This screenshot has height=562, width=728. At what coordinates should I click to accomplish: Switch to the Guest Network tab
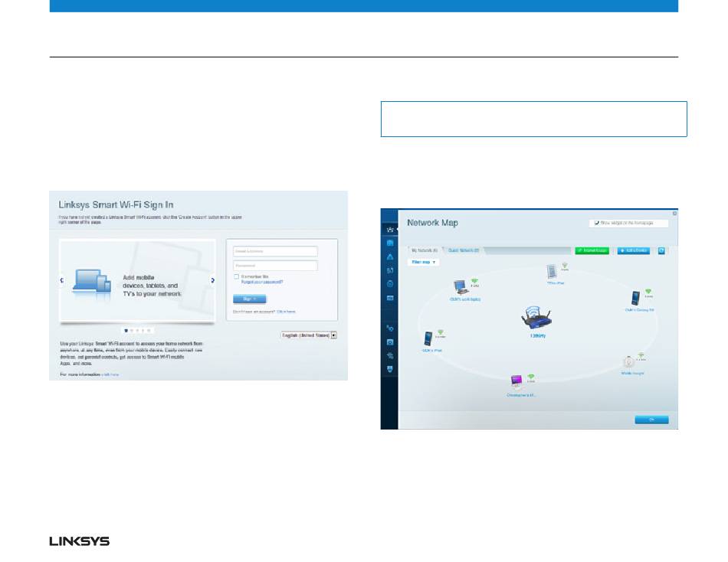click(x=464, y=250)
